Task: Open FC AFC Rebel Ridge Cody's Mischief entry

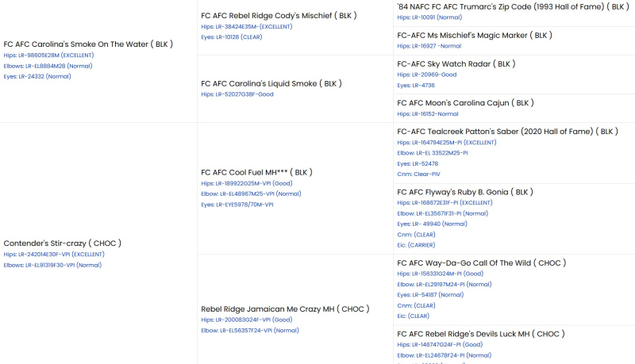Action: point(279,16)
